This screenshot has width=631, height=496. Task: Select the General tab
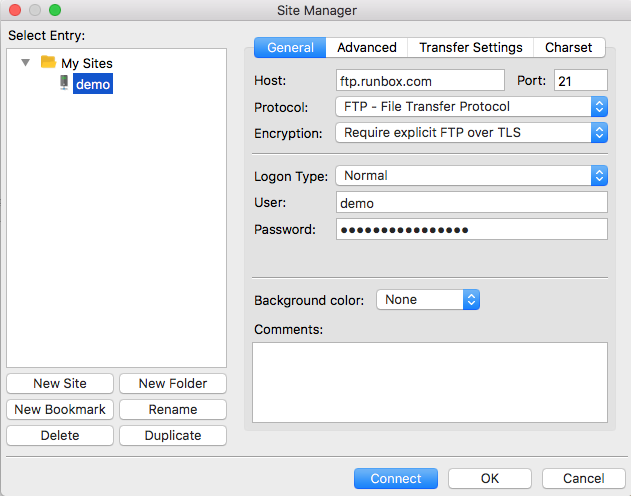click(x=290, y=47)
